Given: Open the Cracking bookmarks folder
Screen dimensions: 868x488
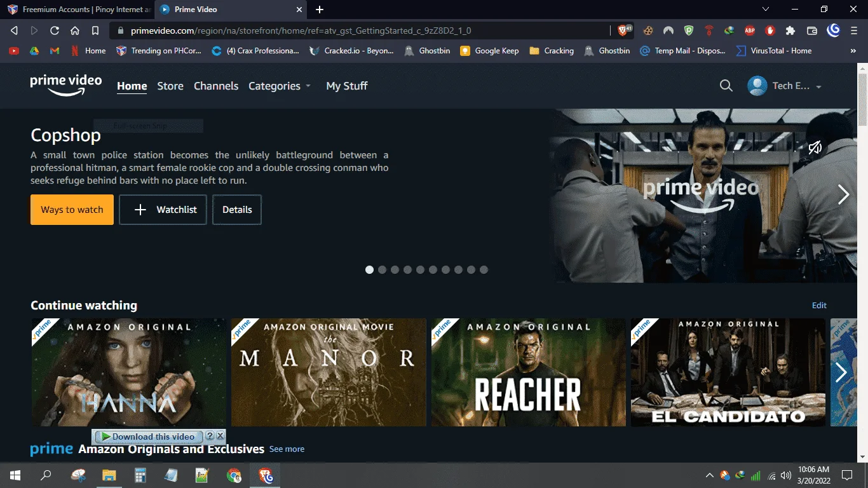Looking at the screenshot, I should [552, 51].
